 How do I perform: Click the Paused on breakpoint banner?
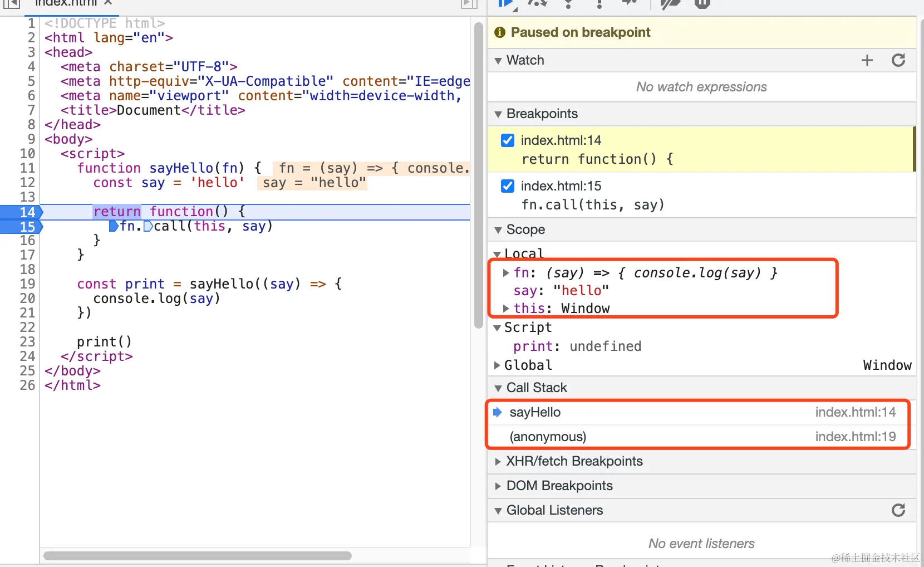[x=701, y=32]
